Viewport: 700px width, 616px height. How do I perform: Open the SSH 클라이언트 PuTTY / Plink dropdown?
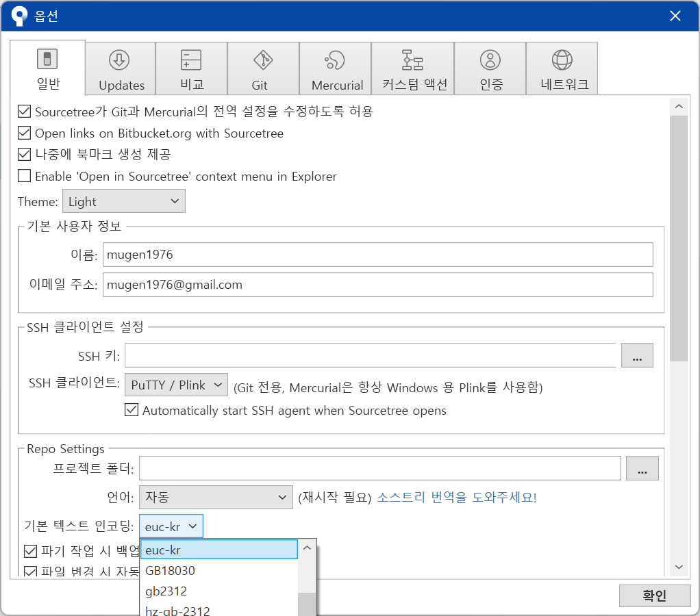pos(176,385)
